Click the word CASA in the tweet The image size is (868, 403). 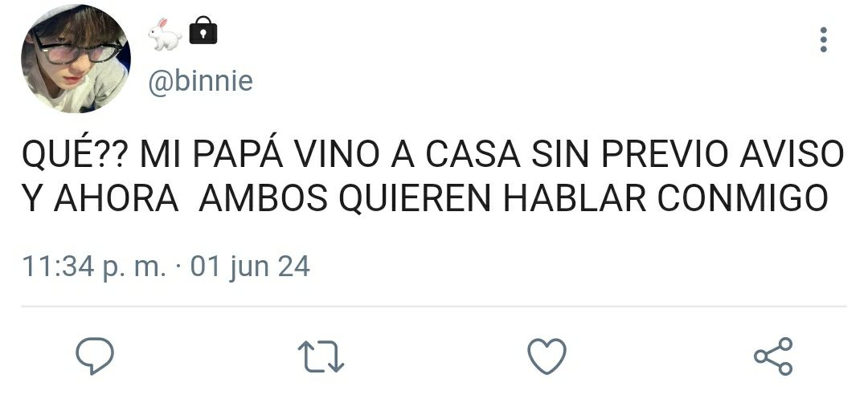473,155
